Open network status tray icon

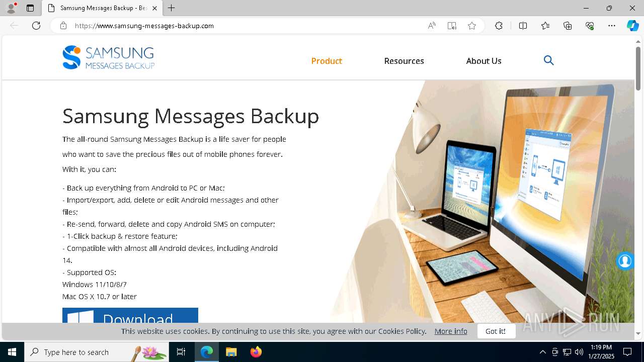coord(567,352)
